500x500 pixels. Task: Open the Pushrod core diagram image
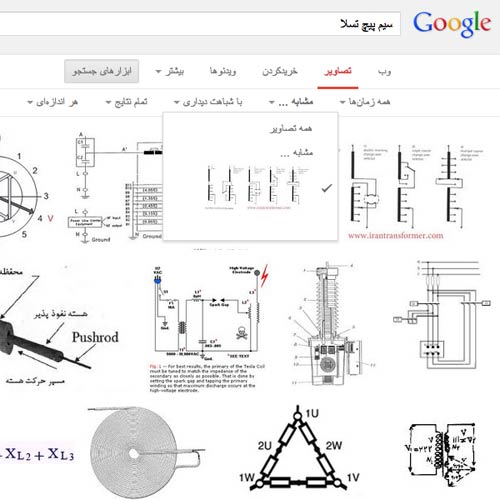pyautogui.click(x=60, y=327)
